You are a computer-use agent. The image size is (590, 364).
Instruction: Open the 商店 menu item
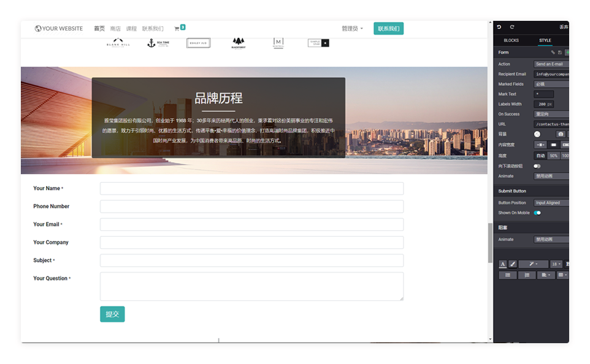[115, 29]
